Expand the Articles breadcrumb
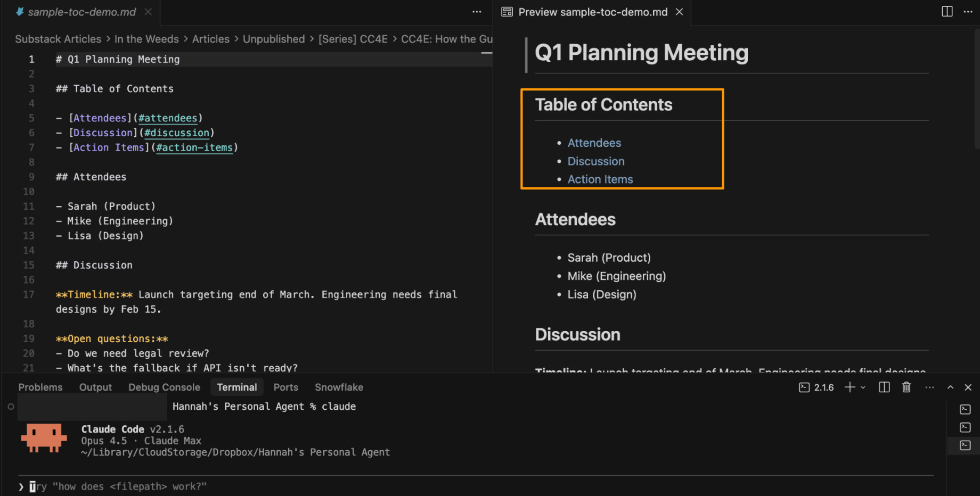 [210, 39]
